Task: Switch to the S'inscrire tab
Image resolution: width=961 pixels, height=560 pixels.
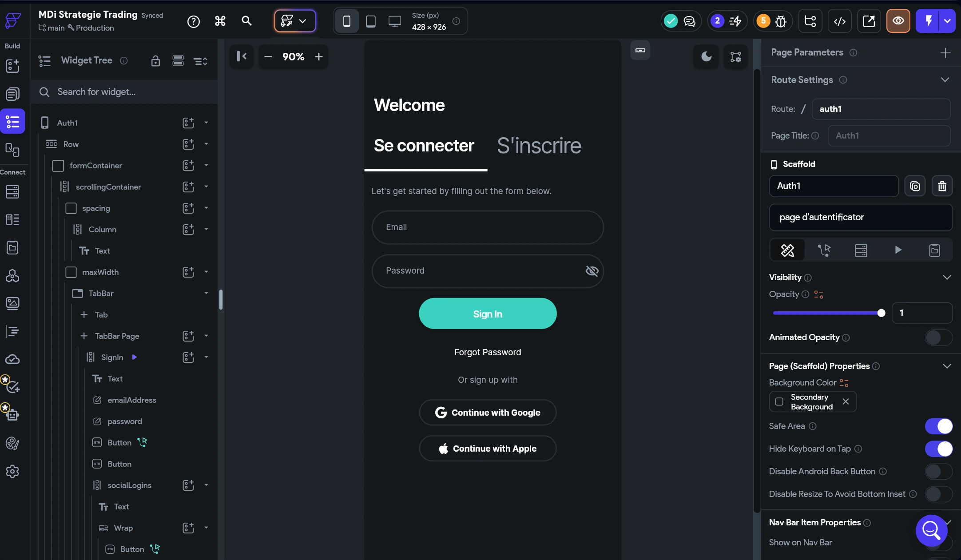Action: 539,146
